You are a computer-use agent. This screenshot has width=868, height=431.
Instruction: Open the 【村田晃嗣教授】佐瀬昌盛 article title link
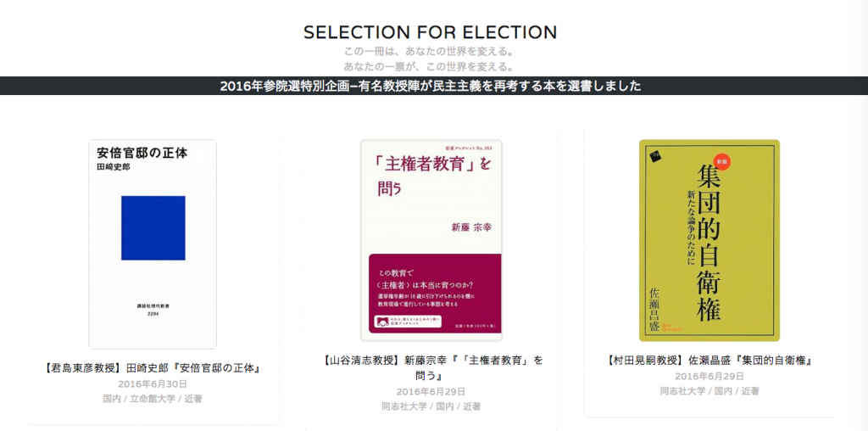pos(709,360)
